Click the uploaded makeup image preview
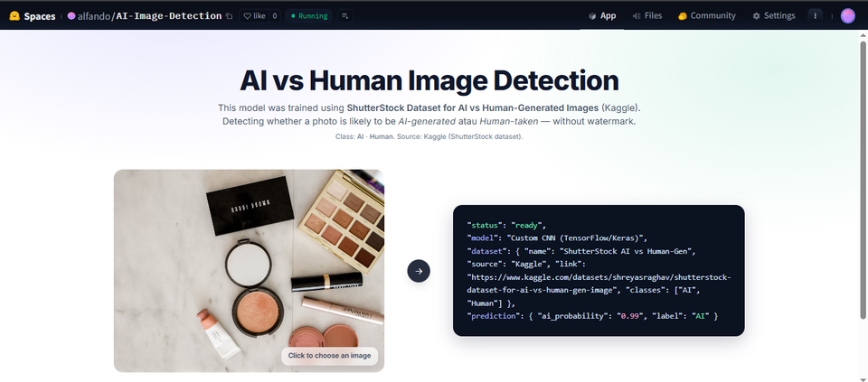 click(x=249, y=262)
